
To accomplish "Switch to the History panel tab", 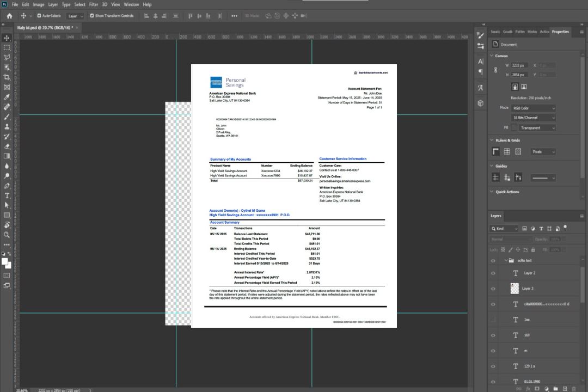I will tap(532, 32).
